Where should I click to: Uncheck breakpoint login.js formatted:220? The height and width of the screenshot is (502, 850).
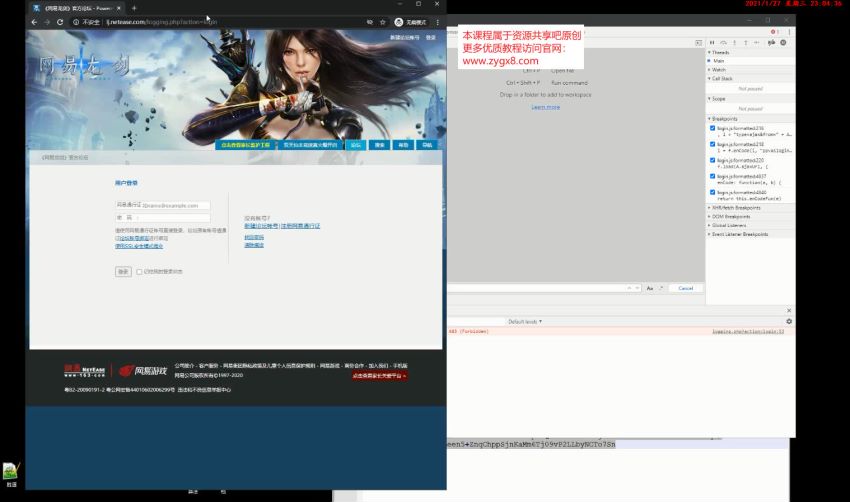(712, 160)
